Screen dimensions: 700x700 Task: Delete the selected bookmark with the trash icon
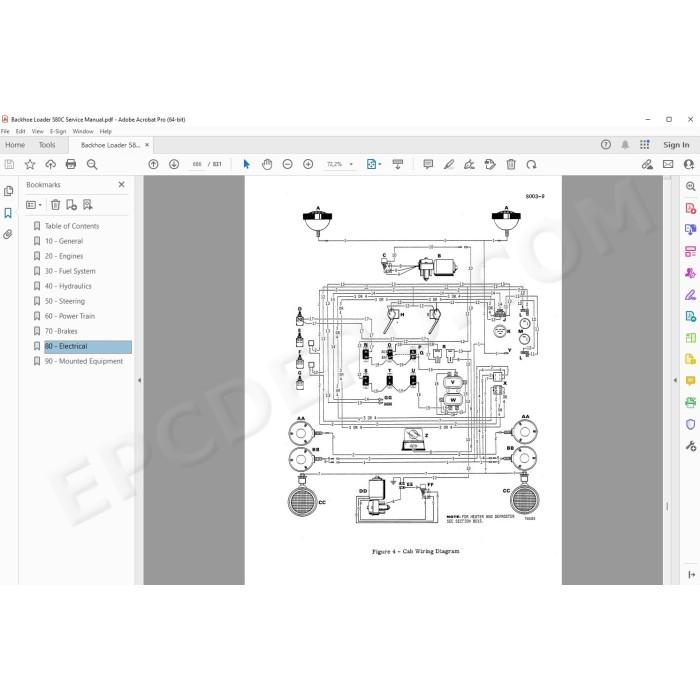[x=55, y=205]
